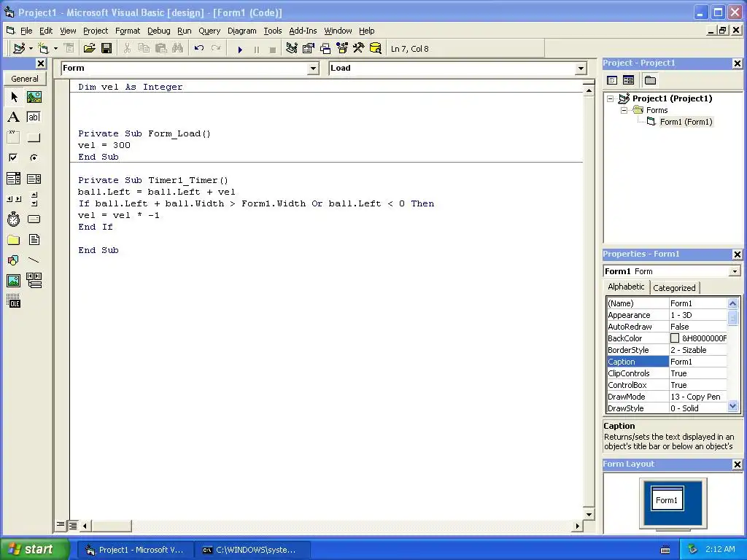
Task: Click the Find binoculars icon
Action: (178, 49)
